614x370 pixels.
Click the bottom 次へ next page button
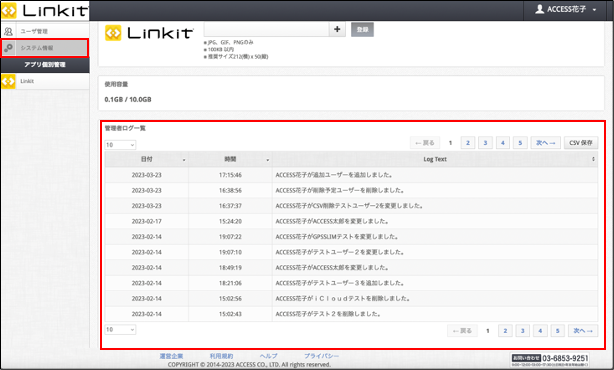click(x=583, y=331)
